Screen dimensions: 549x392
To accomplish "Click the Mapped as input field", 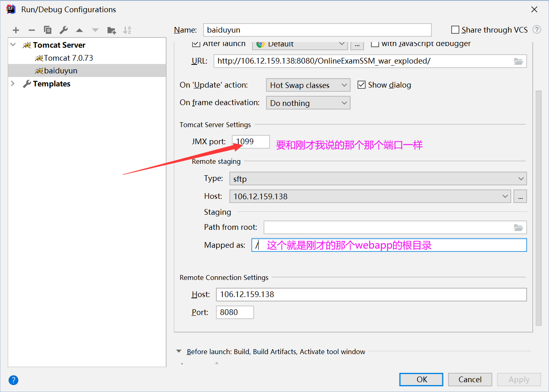I will tap(389, 245).
